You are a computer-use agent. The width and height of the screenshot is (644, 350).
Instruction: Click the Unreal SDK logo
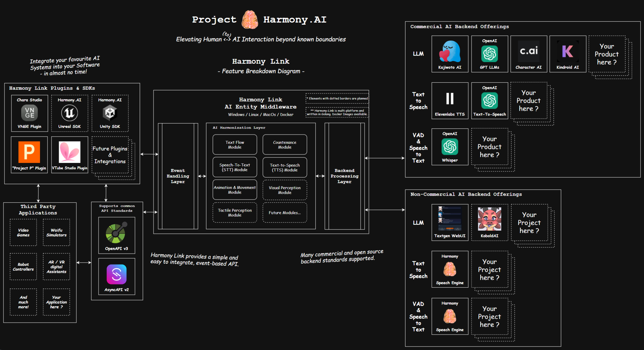coord(70,113)
